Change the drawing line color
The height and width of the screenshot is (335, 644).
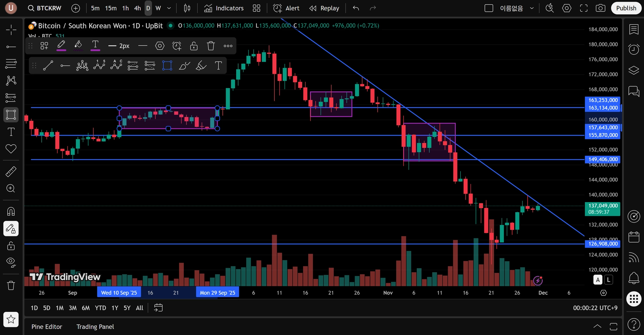pos(61,46)
